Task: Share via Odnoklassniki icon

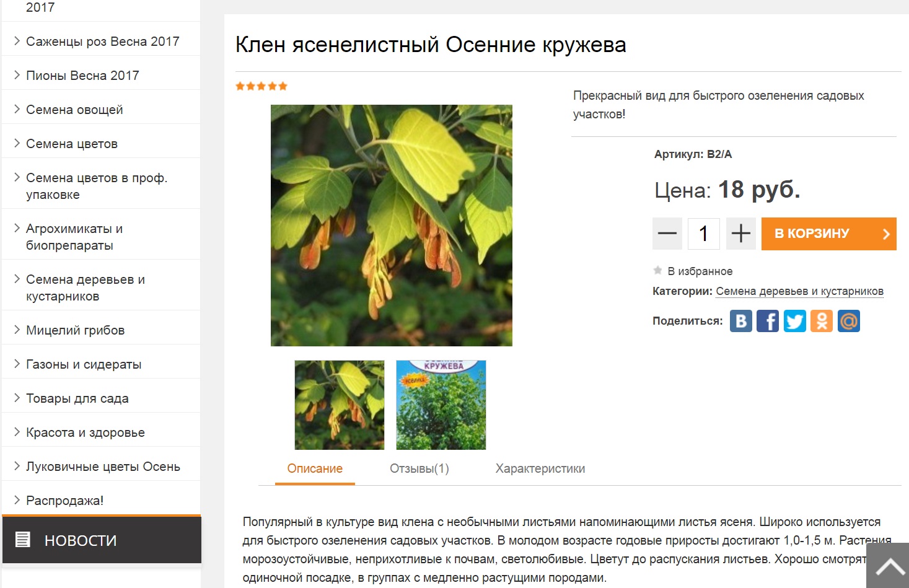Action: coord(822,321)
